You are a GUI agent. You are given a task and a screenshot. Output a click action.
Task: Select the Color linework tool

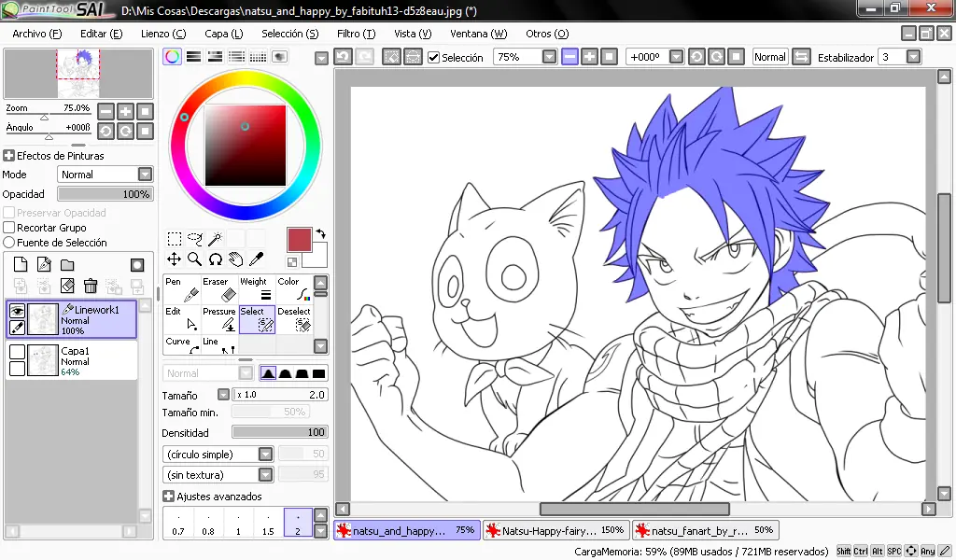[x=294, y=289]
